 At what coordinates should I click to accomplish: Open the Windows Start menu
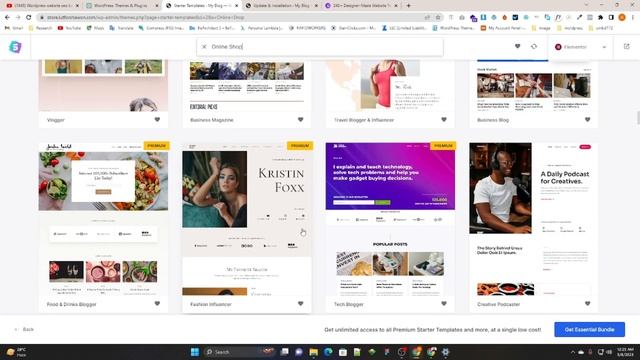pyautogui.click(x=195, y=352)
